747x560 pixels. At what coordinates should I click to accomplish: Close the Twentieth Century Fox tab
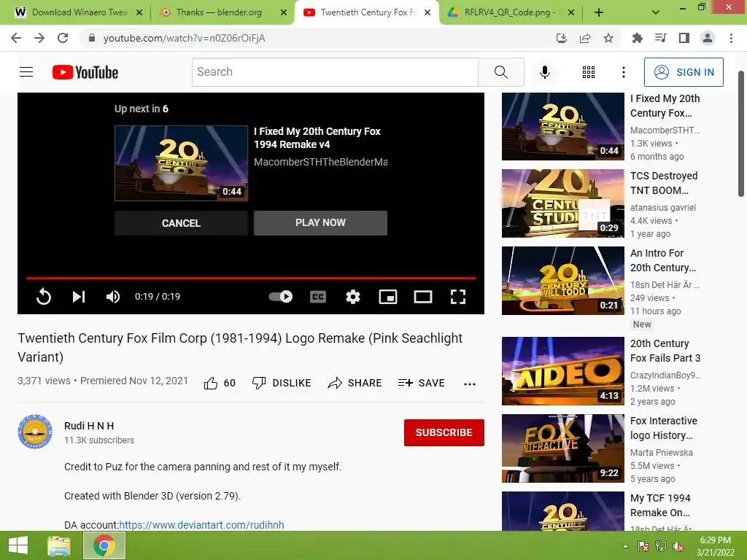427,12
